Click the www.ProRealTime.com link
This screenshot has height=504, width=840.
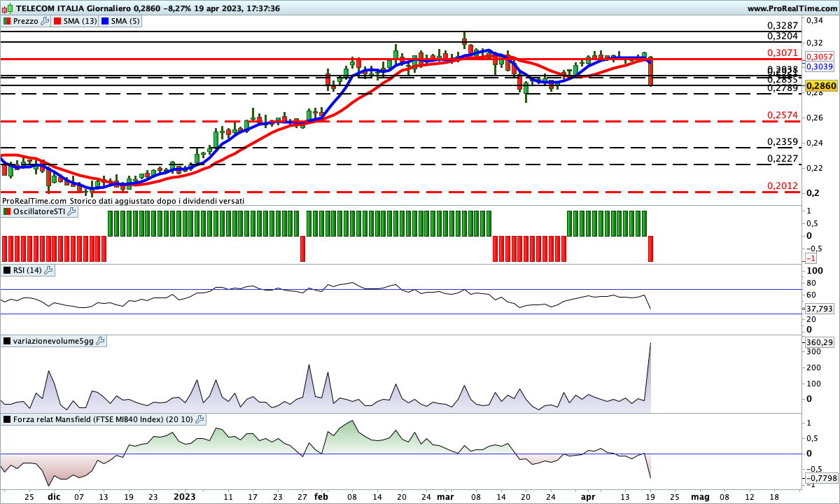coord(792,8)
